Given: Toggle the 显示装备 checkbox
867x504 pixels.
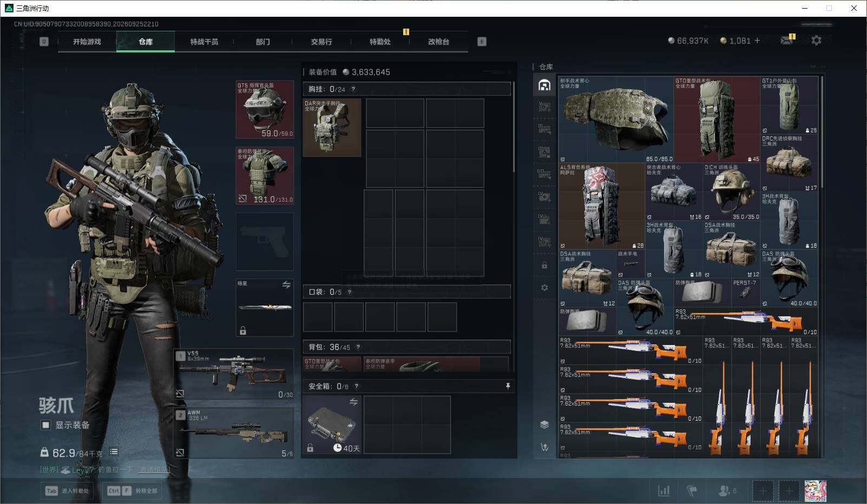Looking at the screenshot, I should 45,425.
